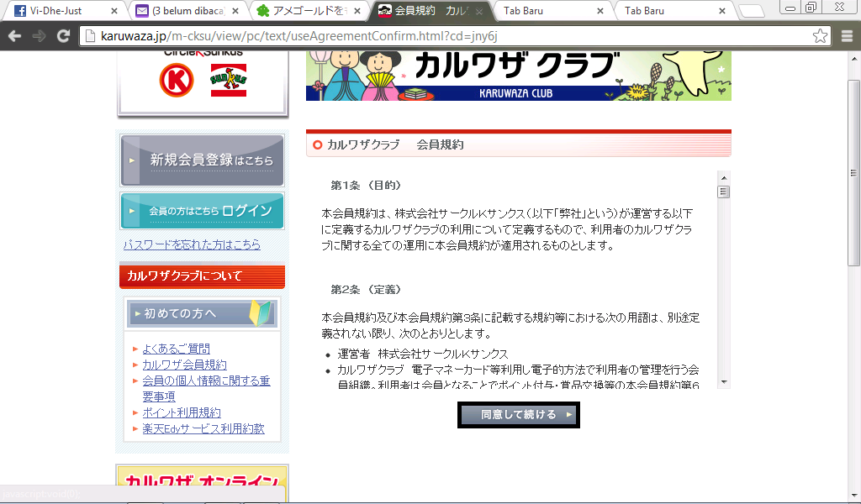Bookmark this page with the star icon
Image resolution: width=861 pixels, height=504 pixels.
click(820, 36)
